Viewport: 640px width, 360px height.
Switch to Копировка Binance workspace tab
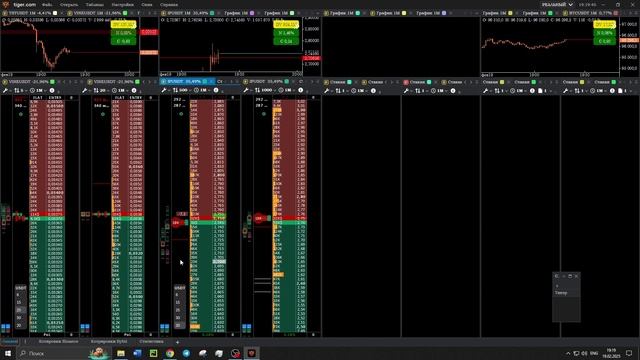[x=58, y=342]
